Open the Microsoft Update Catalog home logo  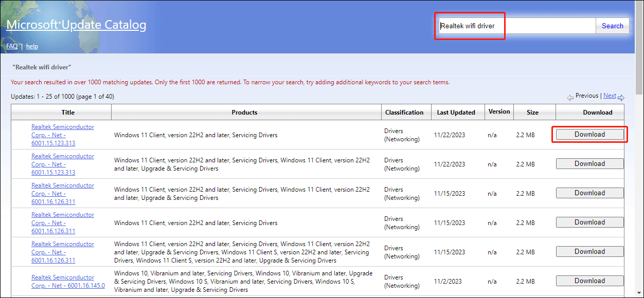pyautogui.click(x=76, y=25)
